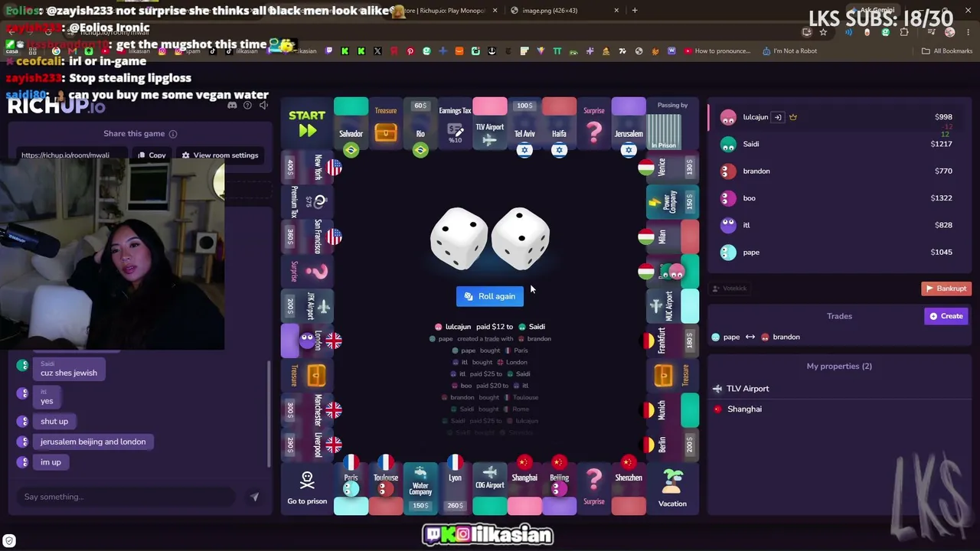This screenshot has width=980, height=551.
Task: Select the Jerusalem property tile
Action: [629, 129]
